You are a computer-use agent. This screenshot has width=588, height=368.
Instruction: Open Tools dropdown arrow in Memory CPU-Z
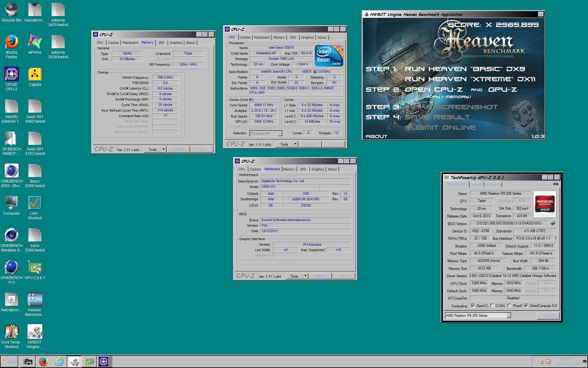[x=164, y=149]
